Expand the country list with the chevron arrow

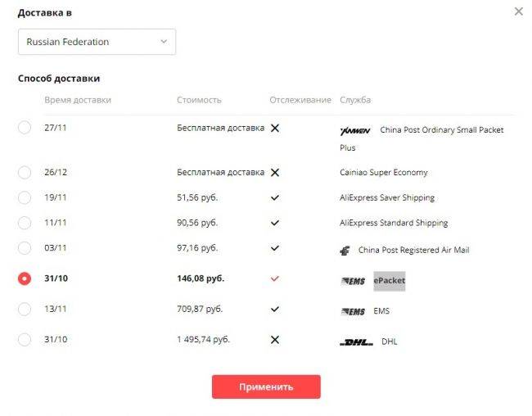pyautogui.click(x=164, y=42)
